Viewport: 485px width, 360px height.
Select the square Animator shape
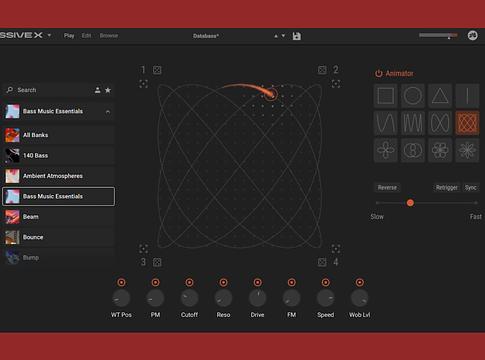tap(386, 96)
